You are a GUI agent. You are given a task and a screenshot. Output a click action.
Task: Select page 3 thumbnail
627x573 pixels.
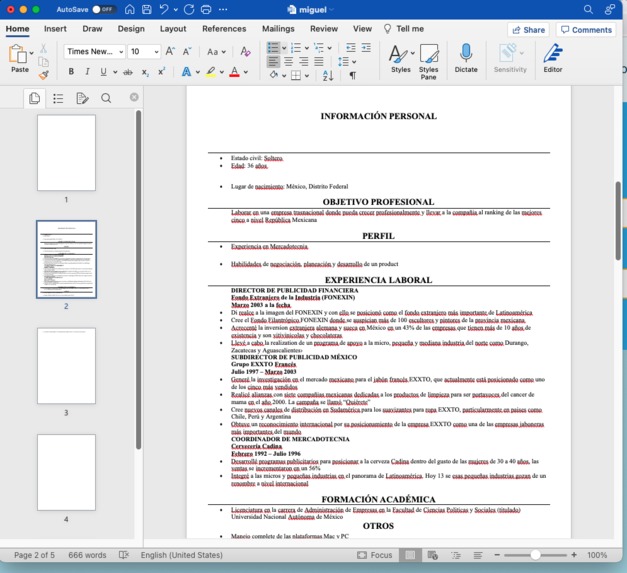66,365
